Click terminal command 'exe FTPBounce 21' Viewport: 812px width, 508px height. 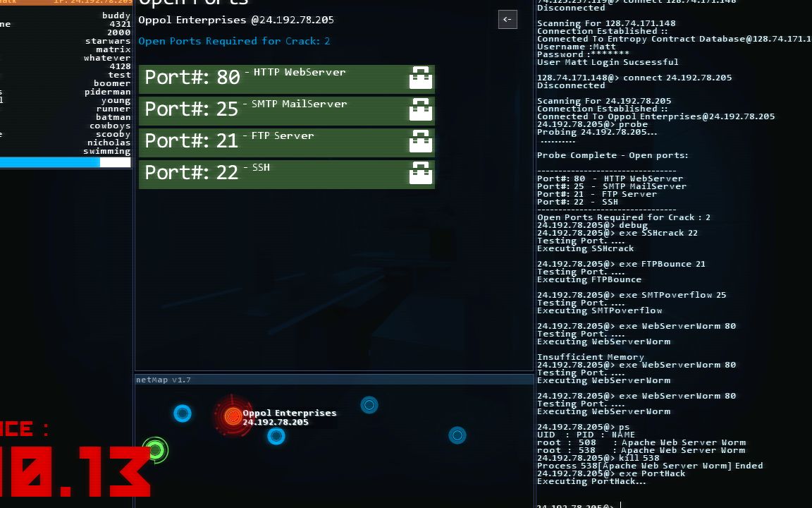coord(663,265)
